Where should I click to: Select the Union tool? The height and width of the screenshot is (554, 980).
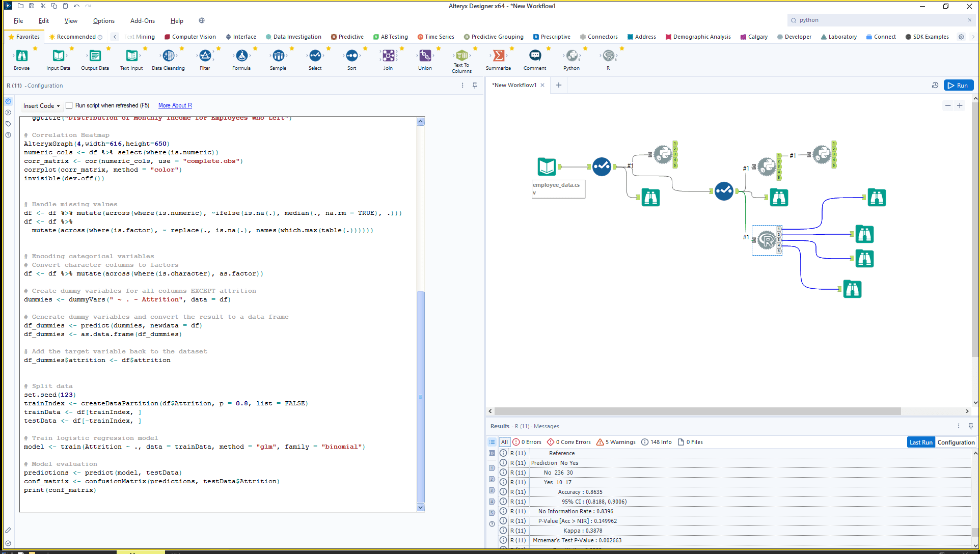pos(425,56)
